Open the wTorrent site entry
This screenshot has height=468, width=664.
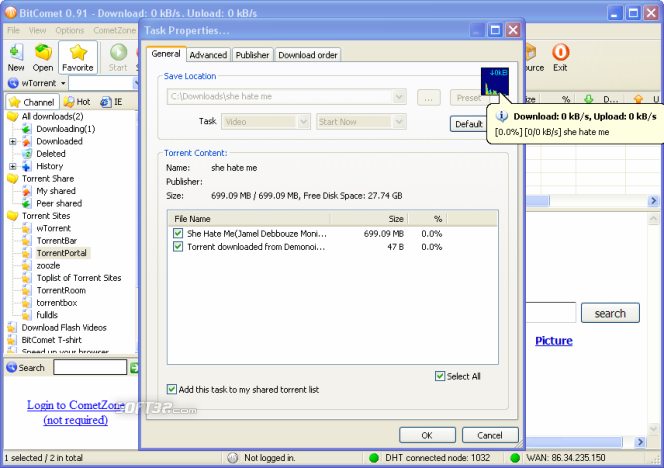point(53,228)
